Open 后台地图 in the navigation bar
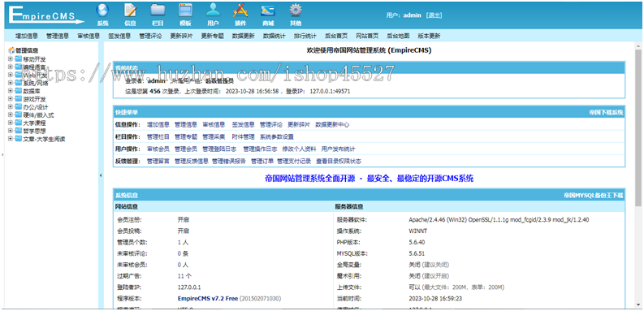The height and width of the screenshot is (311, 644). [x=398, y=36]
